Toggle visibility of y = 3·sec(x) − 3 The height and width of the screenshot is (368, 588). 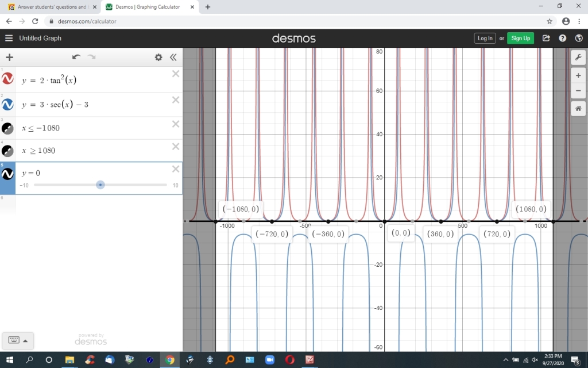[7, 105]
